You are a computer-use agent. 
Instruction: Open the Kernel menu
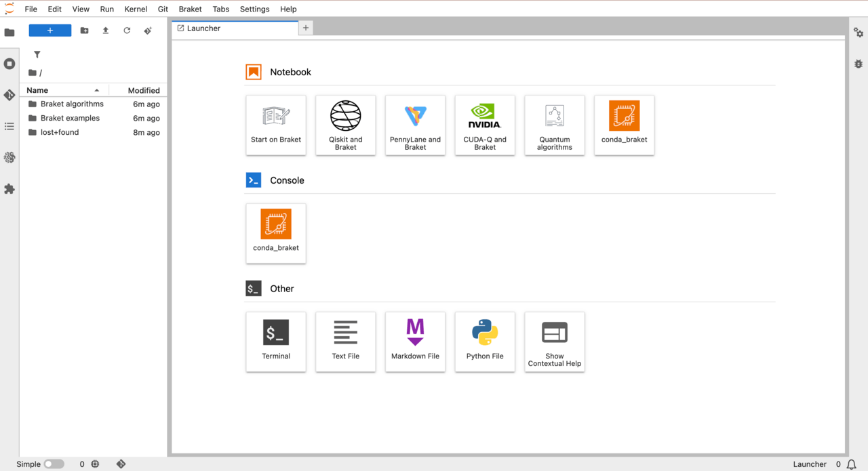tap(136, 9)
